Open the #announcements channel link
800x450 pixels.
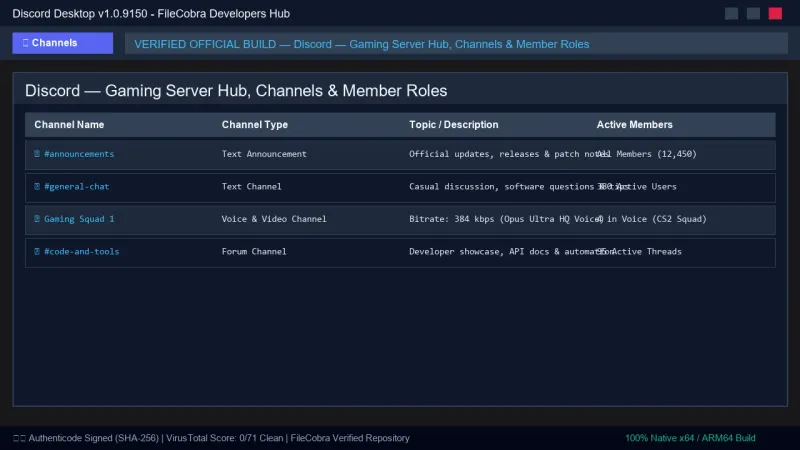coord(79,154)
